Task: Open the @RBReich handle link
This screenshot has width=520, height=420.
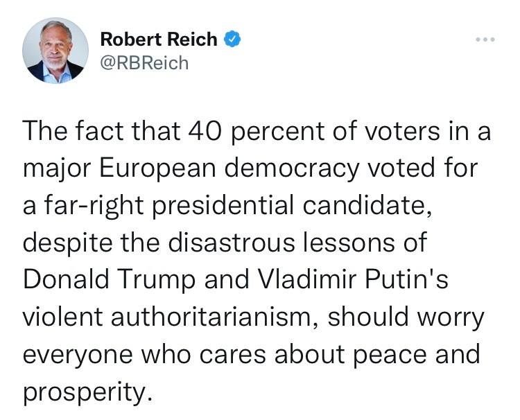Action: (x=144, y=63)
